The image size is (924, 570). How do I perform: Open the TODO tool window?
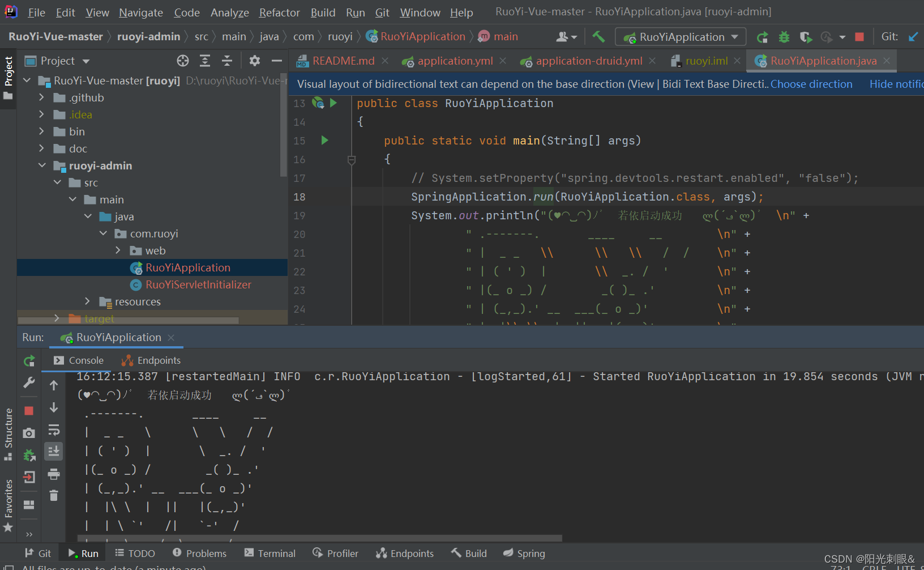pos(135,554)
